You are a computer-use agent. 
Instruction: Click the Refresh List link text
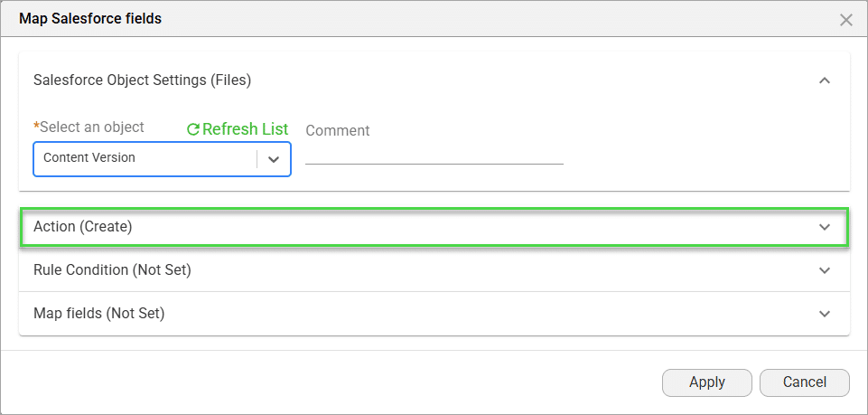click(245, 129)
